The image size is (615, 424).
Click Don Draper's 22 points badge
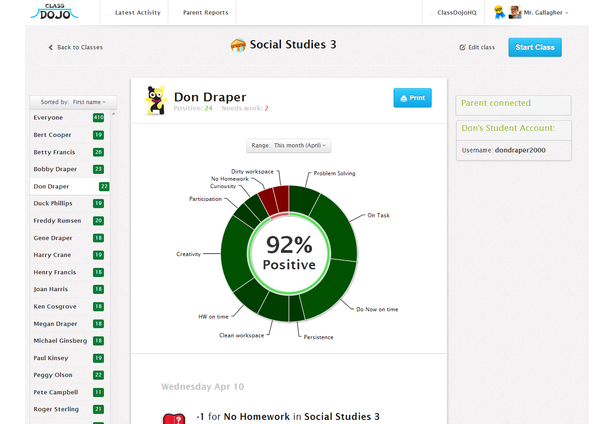(x=104, y=186)
